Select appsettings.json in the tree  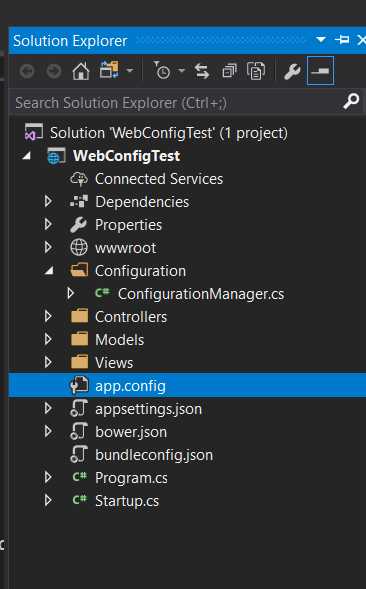(148, 409)
